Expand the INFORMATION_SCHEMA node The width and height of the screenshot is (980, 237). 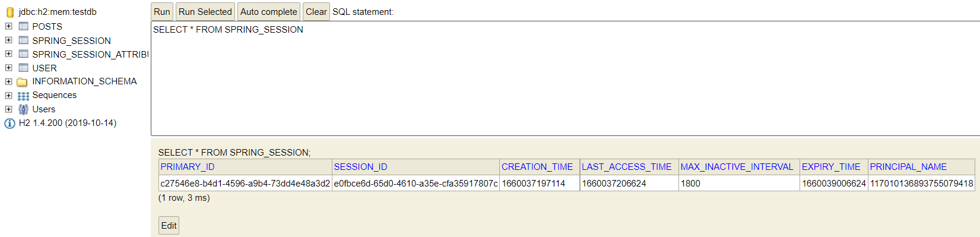coord(8,81)
